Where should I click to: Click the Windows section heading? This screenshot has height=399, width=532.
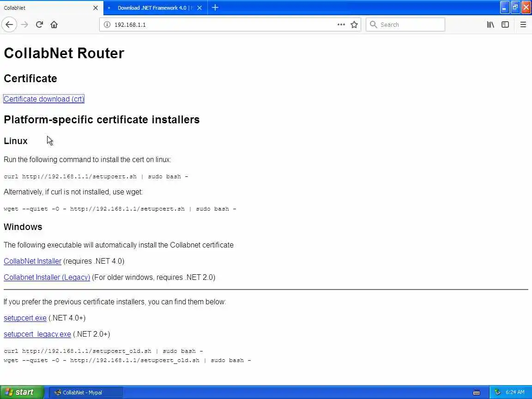click(x=23, y=227)
